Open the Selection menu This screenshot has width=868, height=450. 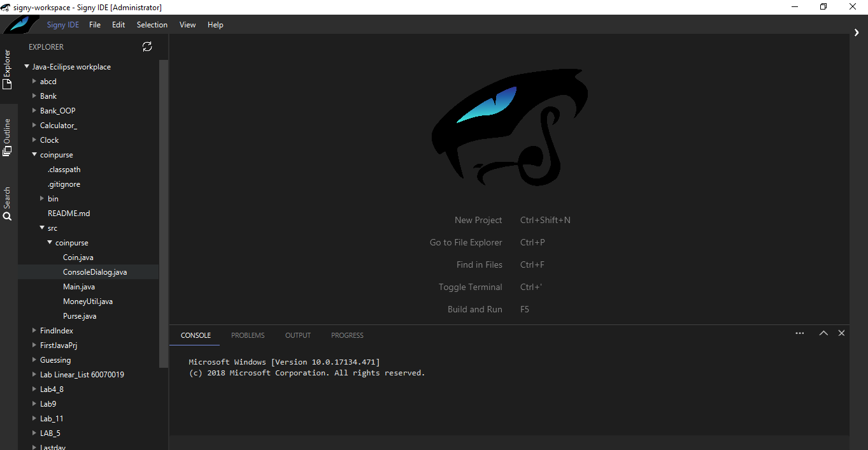(152, 25)
